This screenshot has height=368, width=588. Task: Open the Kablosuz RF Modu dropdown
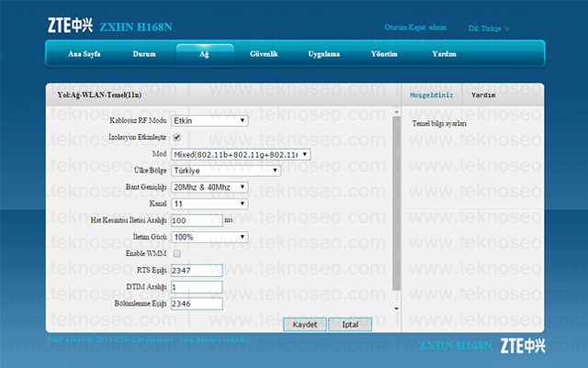tap(209, 120)
